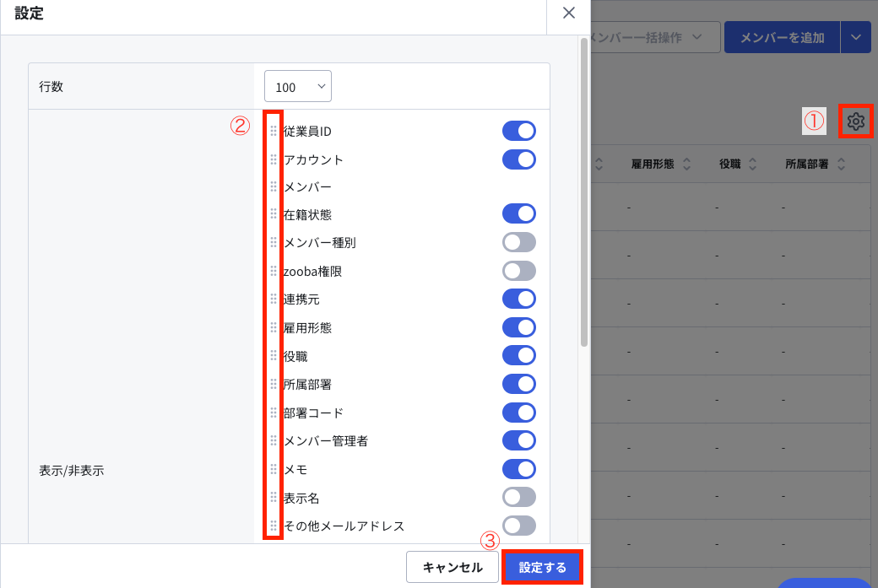878x588 pixels.
Task: Click the キャンセル button
Action: [x=453, y=567]
